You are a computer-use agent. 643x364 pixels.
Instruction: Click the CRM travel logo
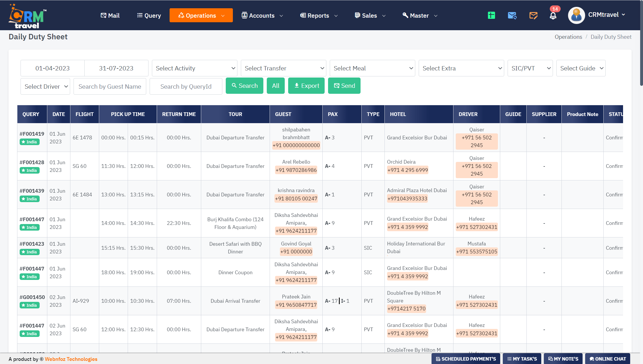pos(27,16)
